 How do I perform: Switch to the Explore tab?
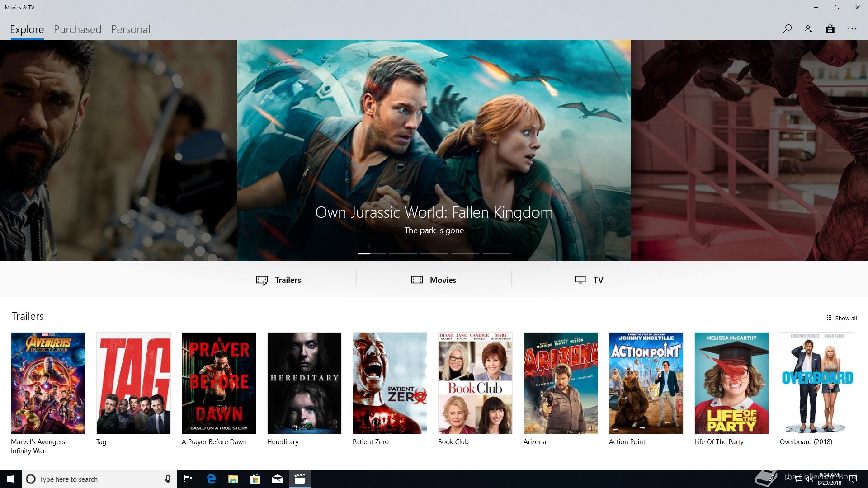tap(27, 29)
